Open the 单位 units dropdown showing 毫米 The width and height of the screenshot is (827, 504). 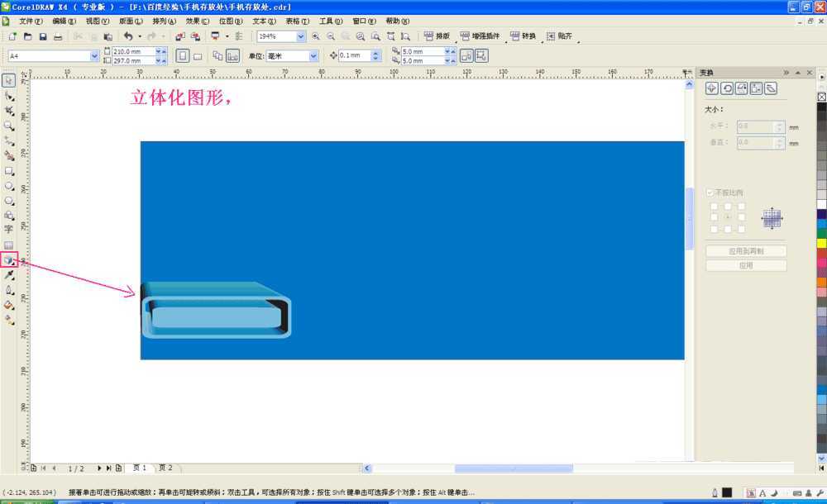click(312, 55)
